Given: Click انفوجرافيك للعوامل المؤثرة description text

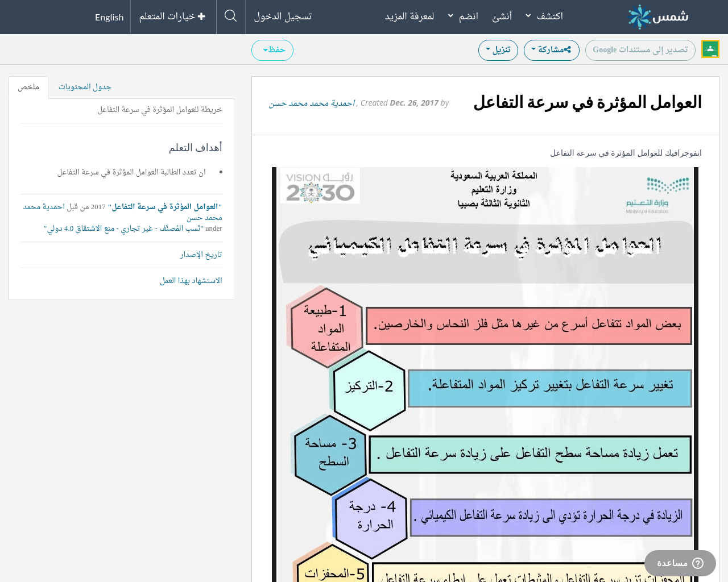Looking at the screenshot, I should (x=626, y=153).
